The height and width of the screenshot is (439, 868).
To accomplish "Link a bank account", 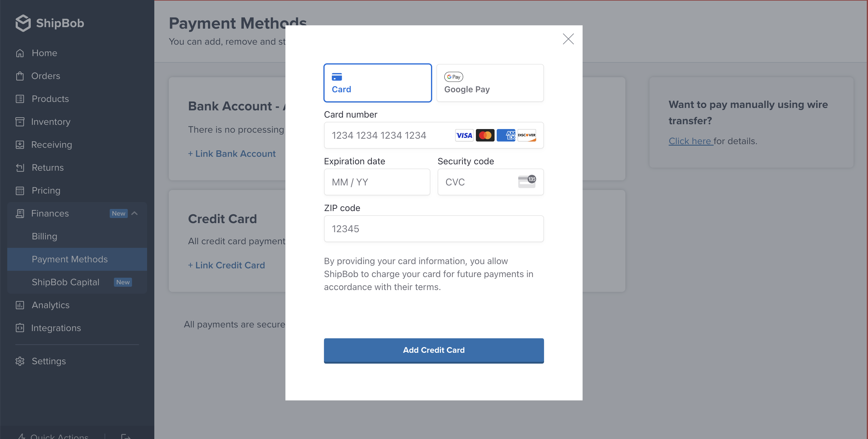I will (232, 153).
